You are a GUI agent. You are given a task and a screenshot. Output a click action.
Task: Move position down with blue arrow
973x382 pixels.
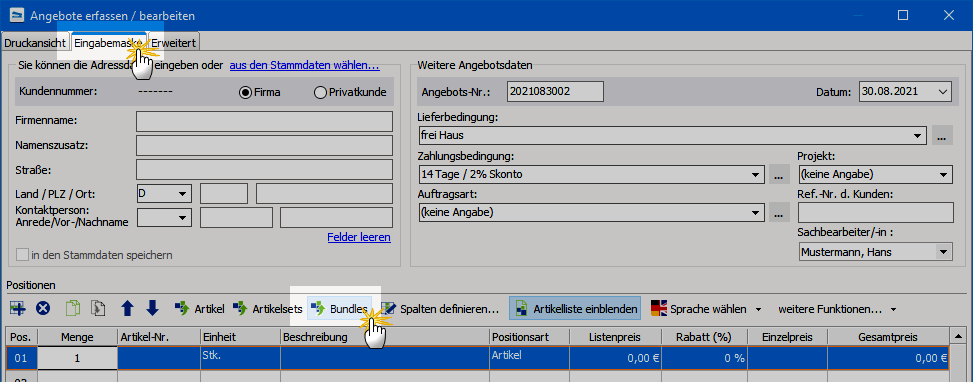click(152, 308)
